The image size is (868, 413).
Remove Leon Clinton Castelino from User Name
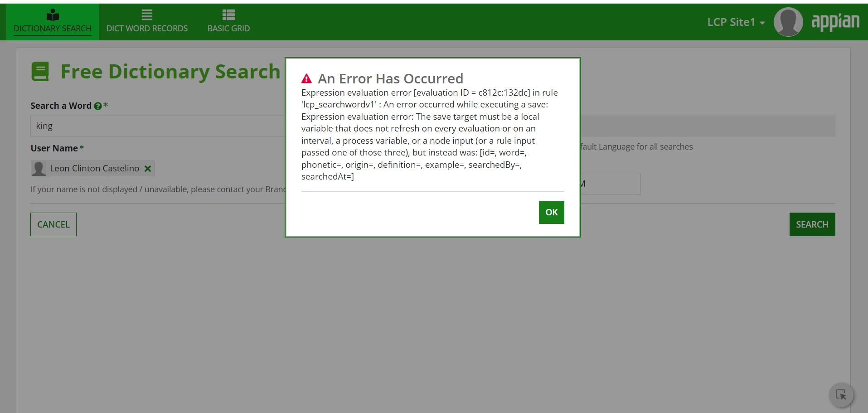pyautogui.click(x=148, y=169)
